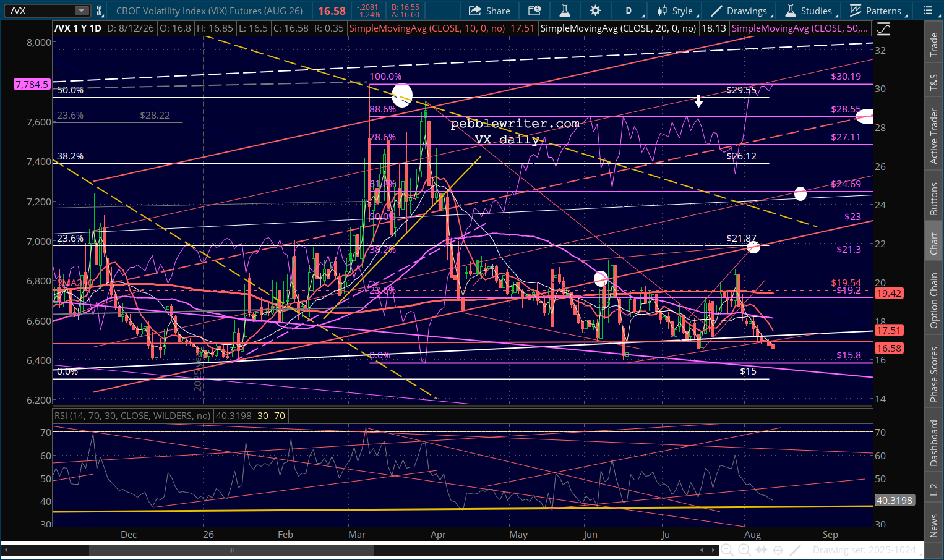Click the 16.58 price bubble on right axis

(x=889, y=349)
